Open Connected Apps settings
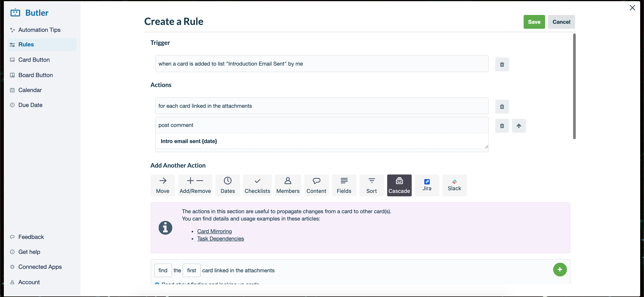The width and height of the screenshot is (644, 297). tap(42, 267)
